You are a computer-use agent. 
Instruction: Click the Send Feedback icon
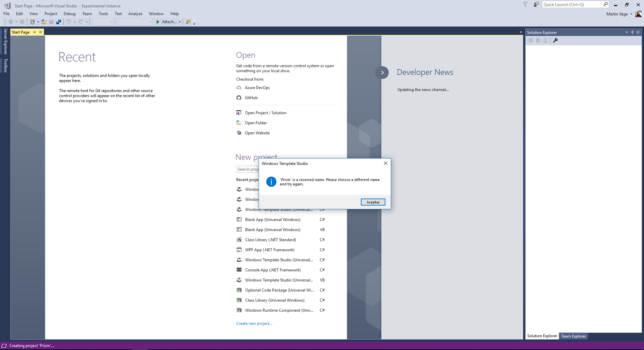coord(536,4)
